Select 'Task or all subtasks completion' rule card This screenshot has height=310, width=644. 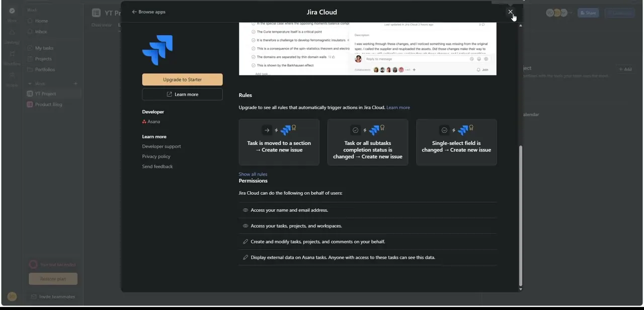coord(368,142)
